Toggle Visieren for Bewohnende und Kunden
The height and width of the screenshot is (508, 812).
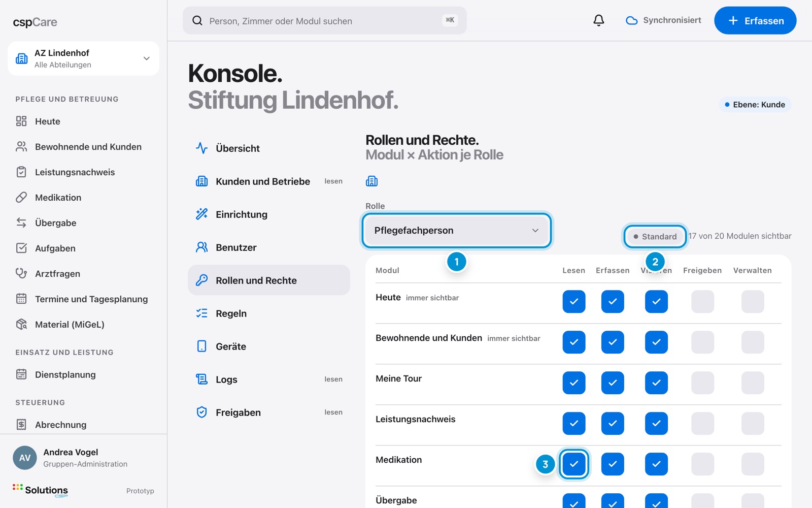coord(656,342)
